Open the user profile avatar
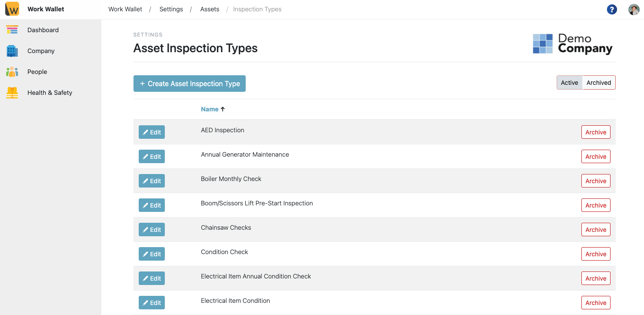The width and height of the screenshot is (644, 315). [634, 10]
